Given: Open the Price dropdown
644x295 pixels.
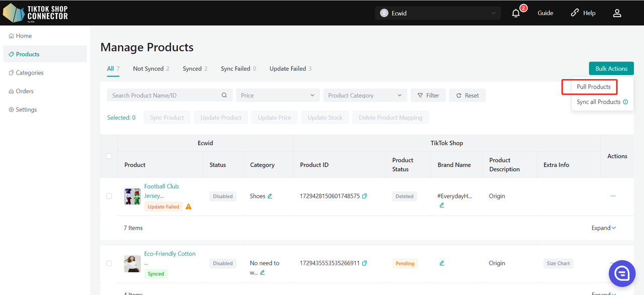Looking at the screenshot, I should pos(278,95).
